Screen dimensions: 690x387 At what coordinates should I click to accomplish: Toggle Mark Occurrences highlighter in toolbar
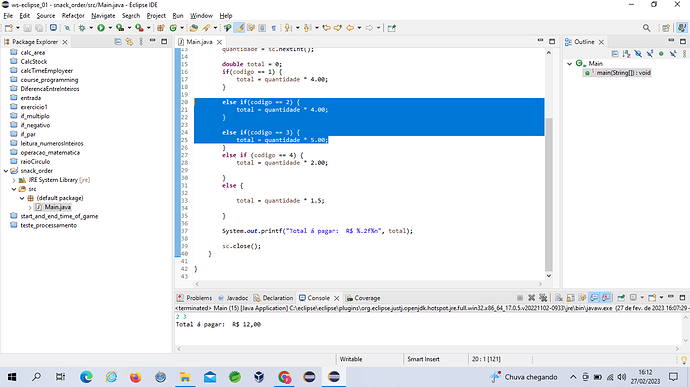pyautogui.click(x=239, y=28)
